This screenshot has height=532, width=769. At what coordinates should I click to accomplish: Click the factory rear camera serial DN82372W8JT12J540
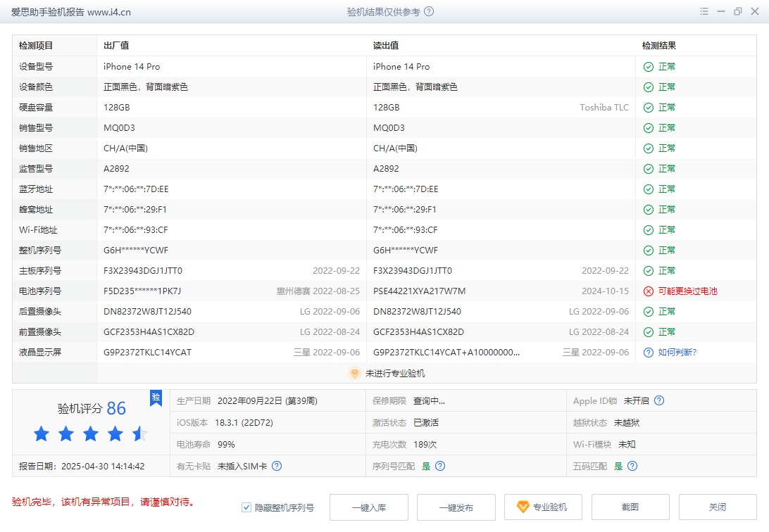point(148,312)
